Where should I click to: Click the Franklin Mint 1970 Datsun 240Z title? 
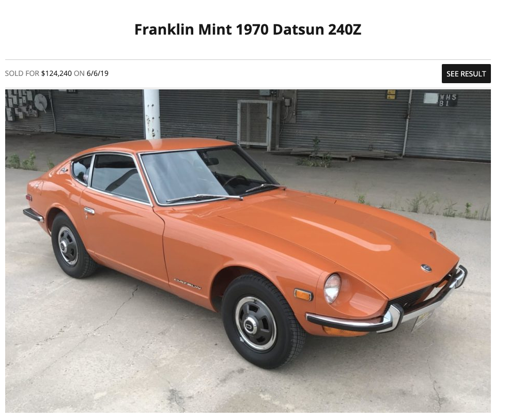(x=248, y=29)
